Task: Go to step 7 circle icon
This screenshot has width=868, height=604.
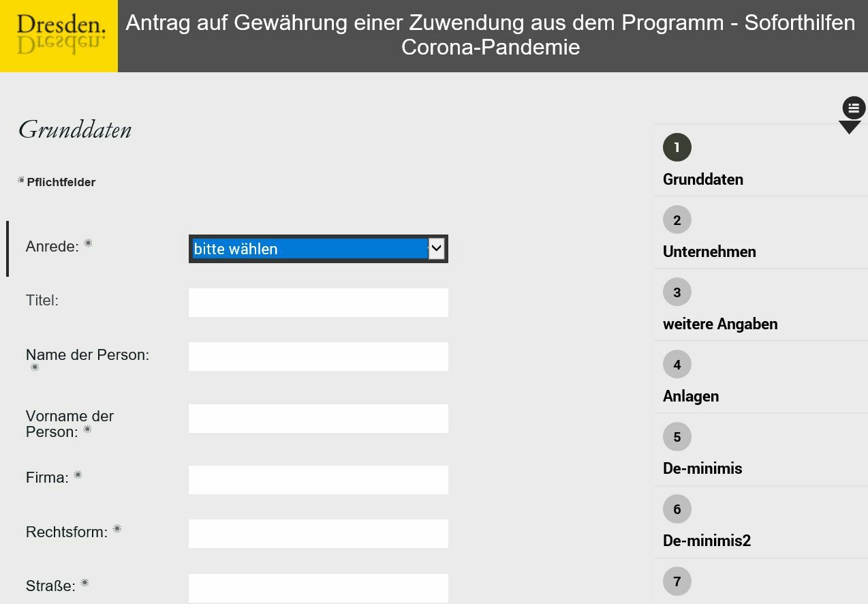Action: coord(677,581)
